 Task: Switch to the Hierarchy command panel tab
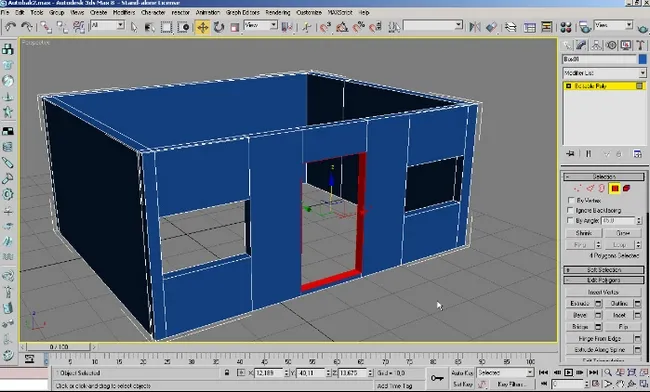pyautogui.click(x=596, y=45)
